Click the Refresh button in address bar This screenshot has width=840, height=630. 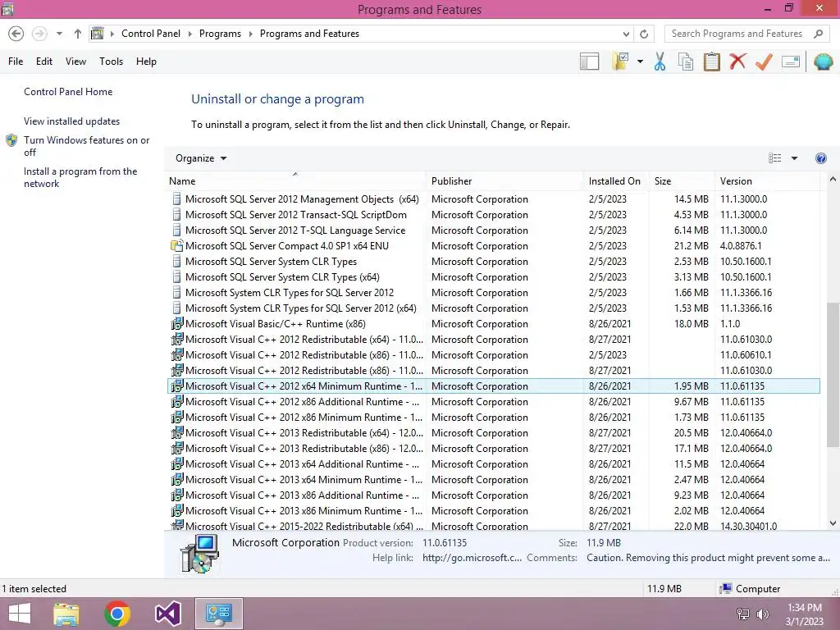644,34
